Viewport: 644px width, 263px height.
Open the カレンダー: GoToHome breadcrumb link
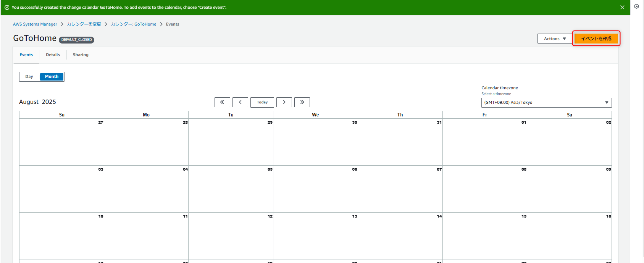pyautogui.click(x=134, y=24)
